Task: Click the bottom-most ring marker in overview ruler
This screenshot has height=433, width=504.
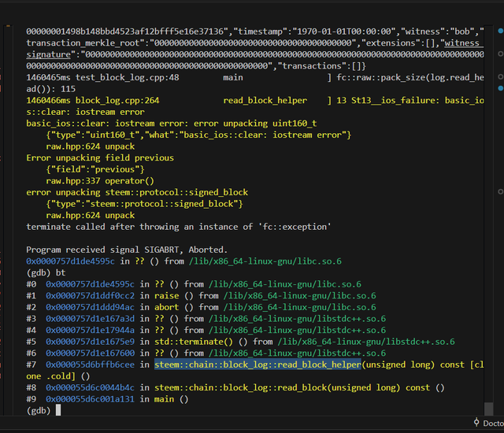Action: click(x=501, y=191)
